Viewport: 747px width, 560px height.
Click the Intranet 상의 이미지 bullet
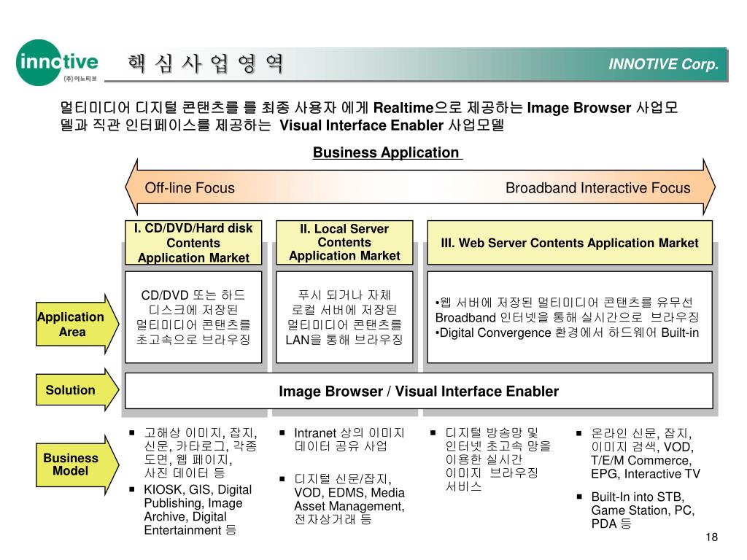tap(343, 440)
